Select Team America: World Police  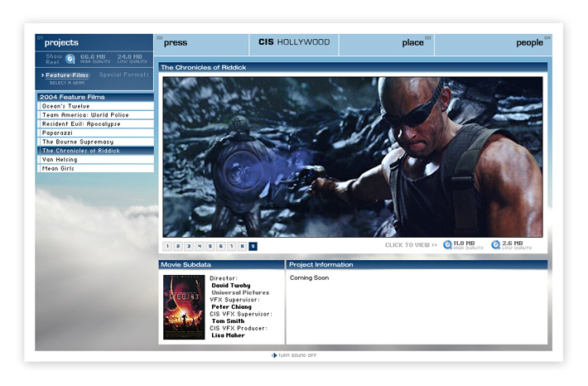click(x=95, y=115)
